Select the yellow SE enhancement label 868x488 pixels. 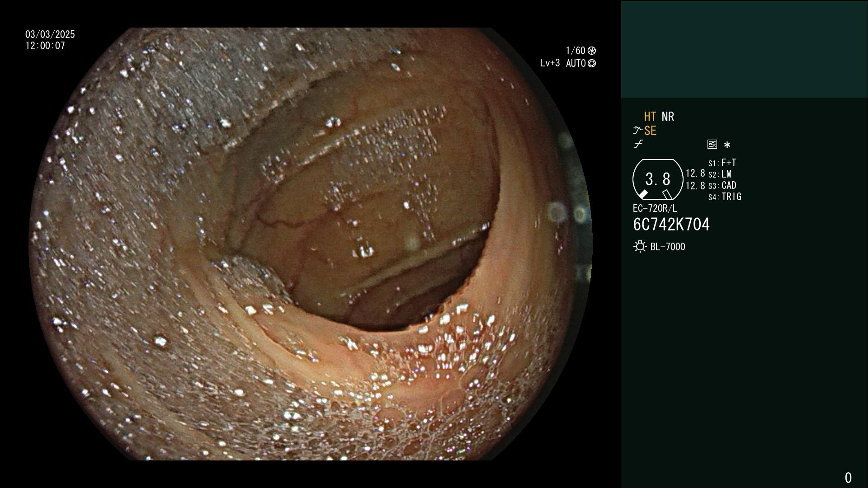[650, 131]
